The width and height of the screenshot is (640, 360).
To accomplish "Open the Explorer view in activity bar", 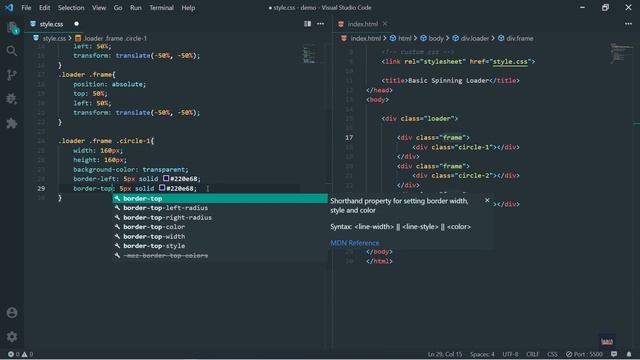I will pos(12,28).
